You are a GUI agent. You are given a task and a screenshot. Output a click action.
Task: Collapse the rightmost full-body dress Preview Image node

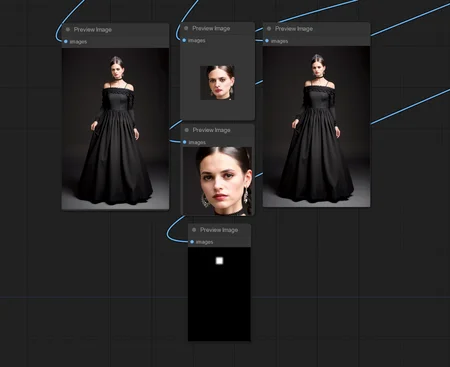tap(269, 29)
